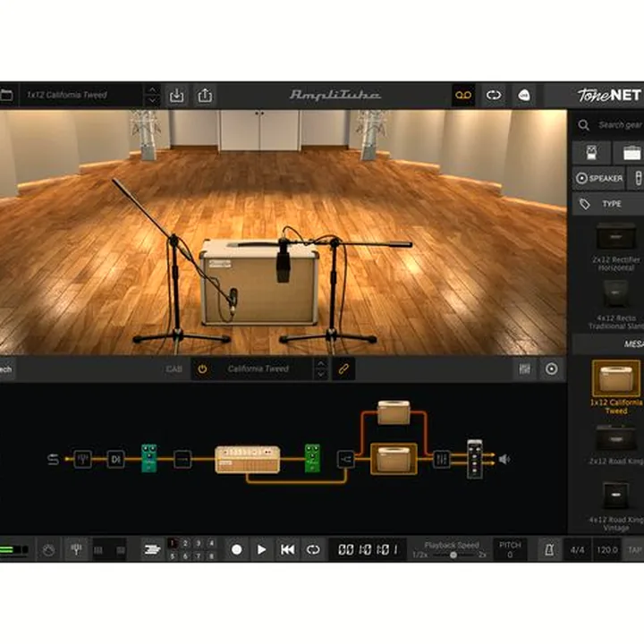The image size is (644, 644).
Task: Adjust the Playback Speed slider
Action: (453, 555)
